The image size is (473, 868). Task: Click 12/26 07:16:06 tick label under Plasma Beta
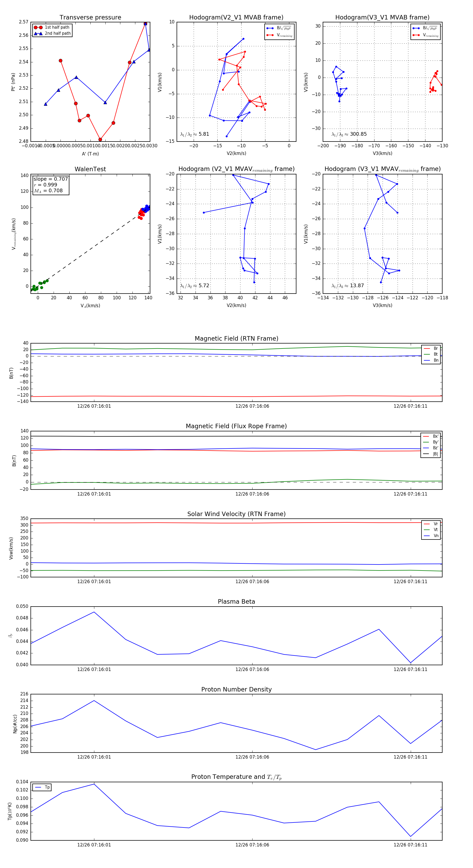[x=252, y=669]
